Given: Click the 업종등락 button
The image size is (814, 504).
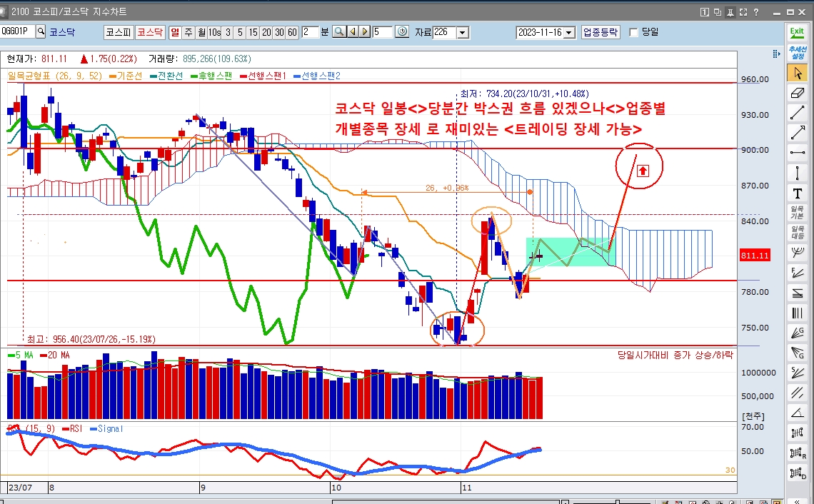Looking at the screenshot, I should [x=601, y=32].
